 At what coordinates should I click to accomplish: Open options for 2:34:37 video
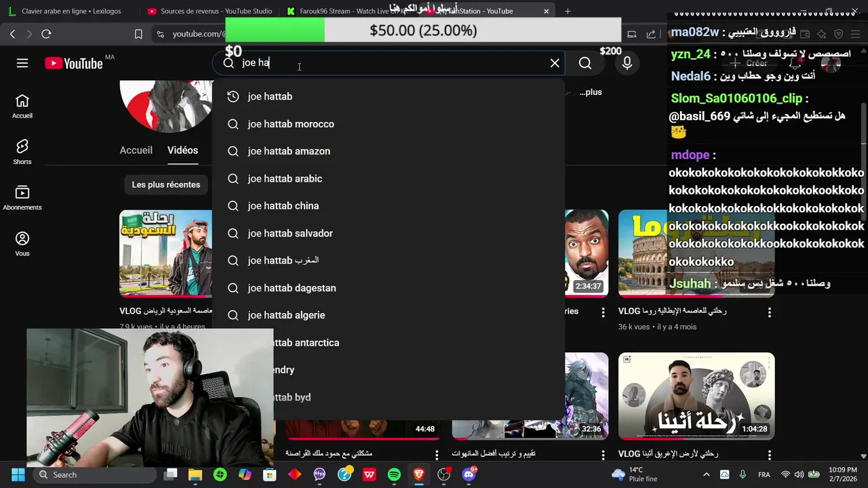[603, 312]
